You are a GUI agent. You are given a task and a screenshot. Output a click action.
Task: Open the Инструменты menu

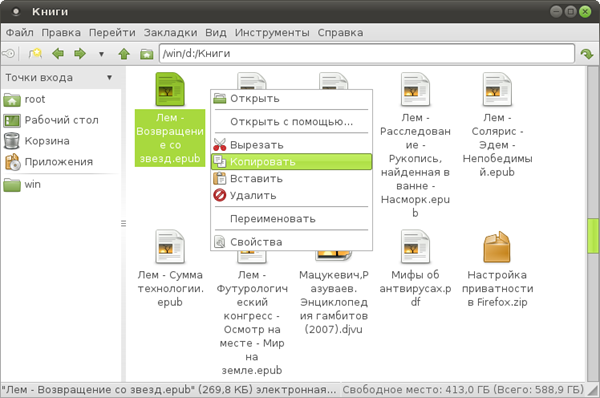click(x=272, y=33)
